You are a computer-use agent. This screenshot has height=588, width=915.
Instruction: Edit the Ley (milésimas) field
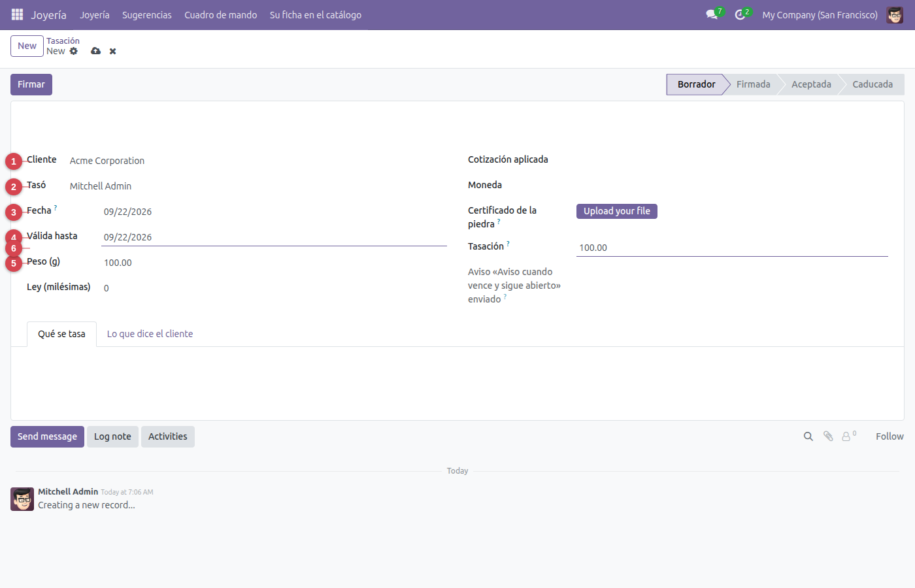(274, 288)
